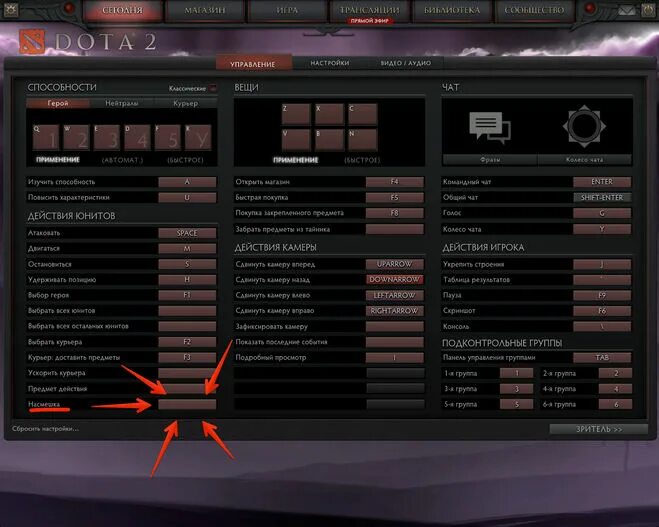The height and width of the screenshot is (527, 659).
Task: Click Командный чат binding ENTER
Action: point(602,182)
